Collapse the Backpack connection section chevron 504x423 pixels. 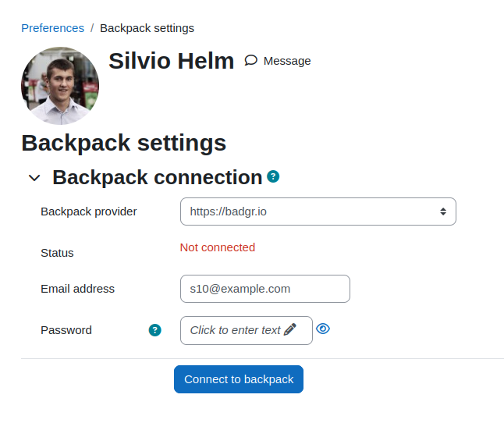click(x=34, y=178)
